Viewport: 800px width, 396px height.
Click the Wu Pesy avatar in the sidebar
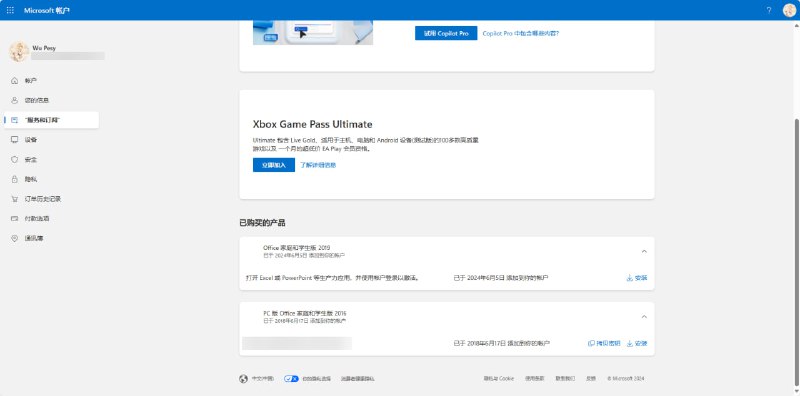(19, 52)
